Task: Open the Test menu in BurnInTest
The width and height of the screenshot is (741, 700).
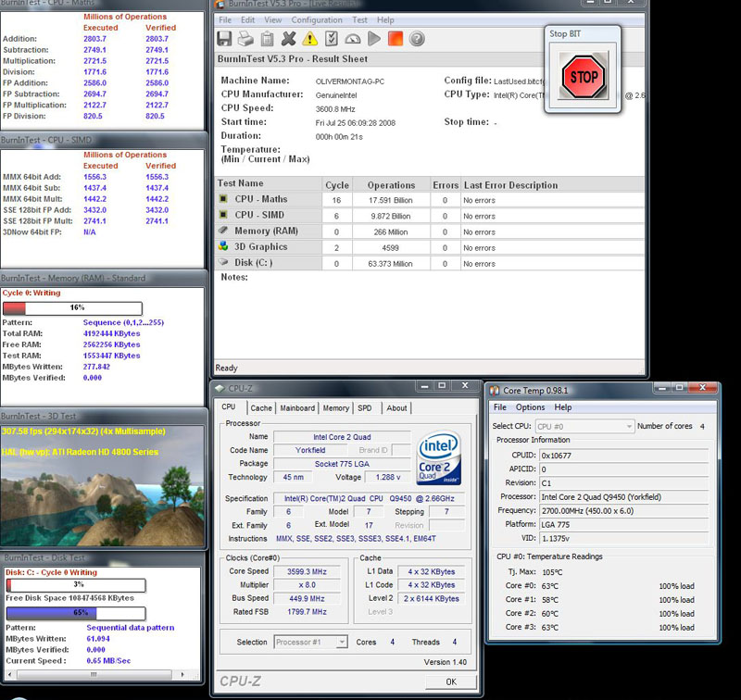Action: point(359,19)
